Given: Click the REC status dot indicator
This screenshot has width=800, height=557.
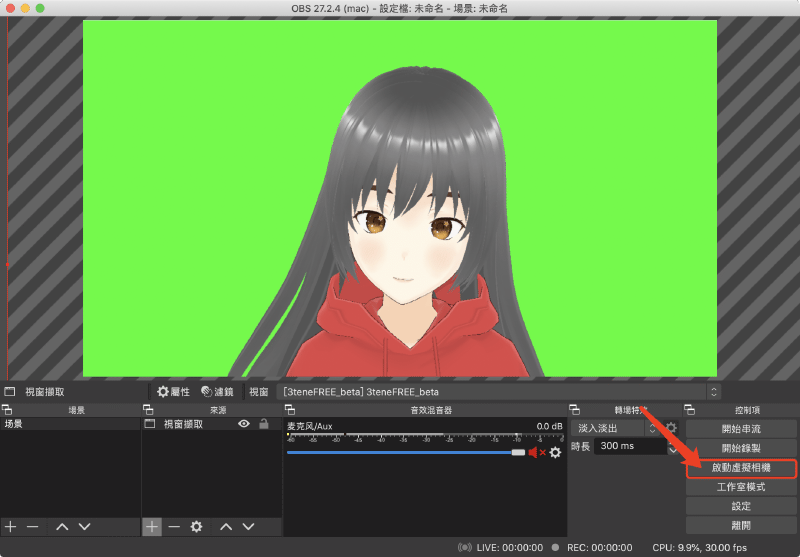Looking at the screenshot, I should pyautogui.click(x=555, y=548).
